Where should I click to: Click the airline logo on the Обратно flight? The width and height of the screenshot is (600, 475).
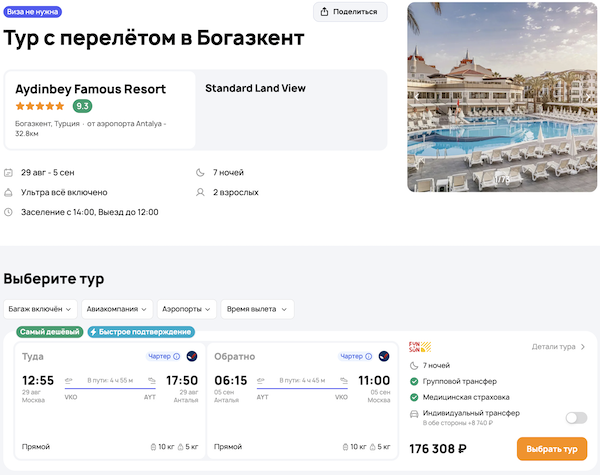tap(385, 356)
